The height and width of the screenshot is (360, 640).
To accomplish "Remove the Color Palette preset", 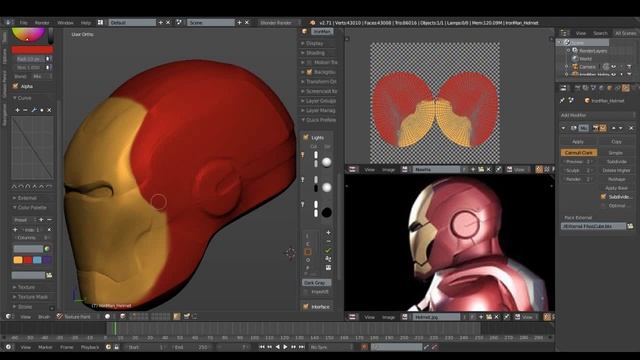I will [49, 220].
